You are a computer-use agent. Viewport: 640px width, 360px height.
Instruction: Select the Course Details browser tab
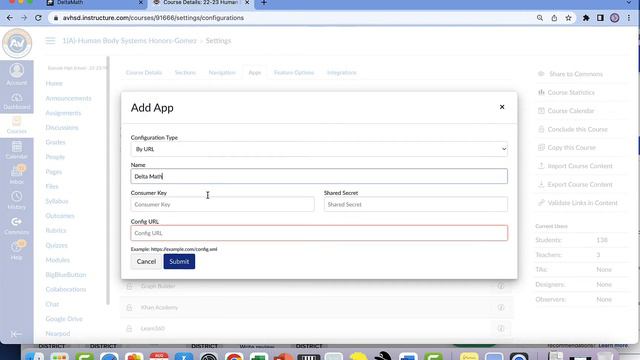[x=200, y=3]
